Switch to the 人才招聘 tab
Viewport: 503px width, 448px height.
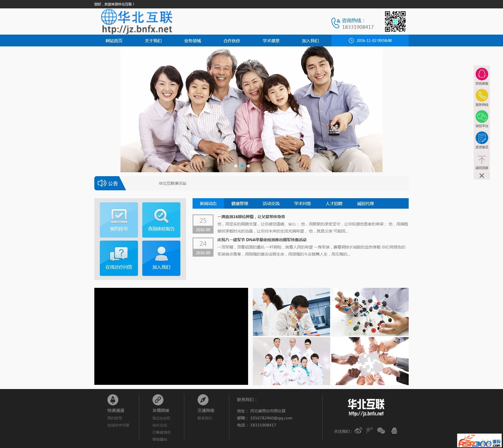point(334,203)
